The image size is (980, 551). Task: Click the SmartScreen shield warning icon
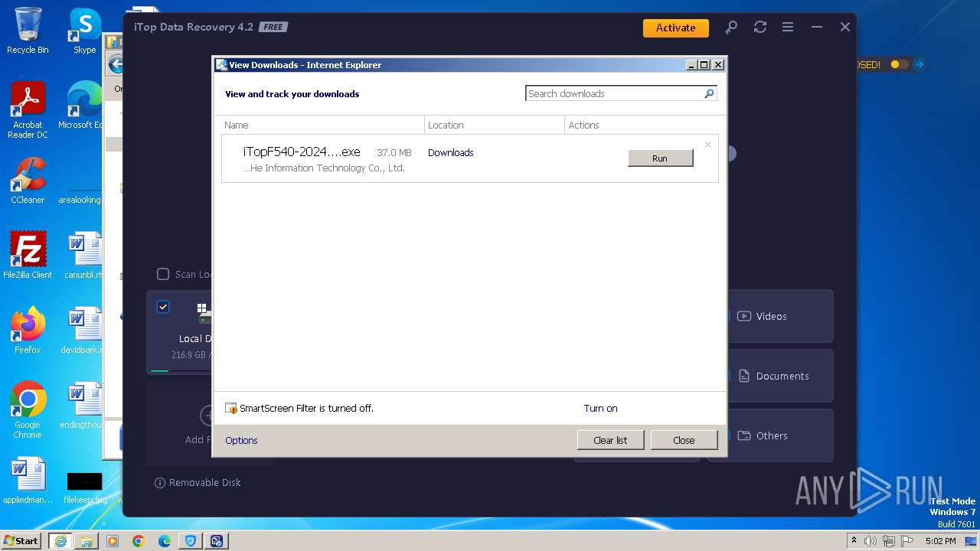click(231, 408)
